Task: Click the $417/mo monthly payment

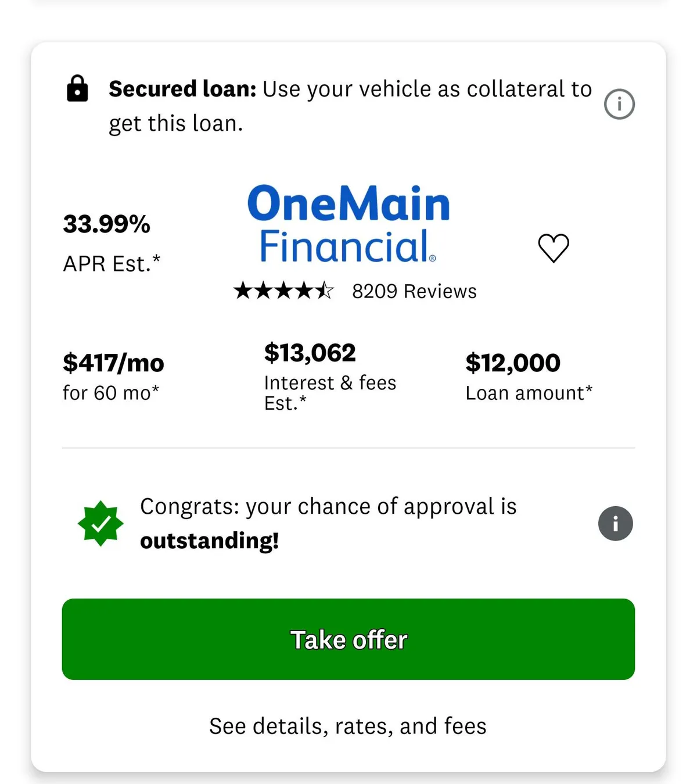Action: [113, 363]
